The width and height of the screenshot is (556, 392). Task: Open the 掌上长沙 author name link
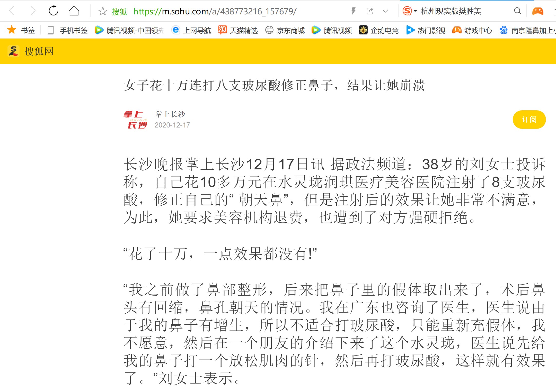[170, 114]
